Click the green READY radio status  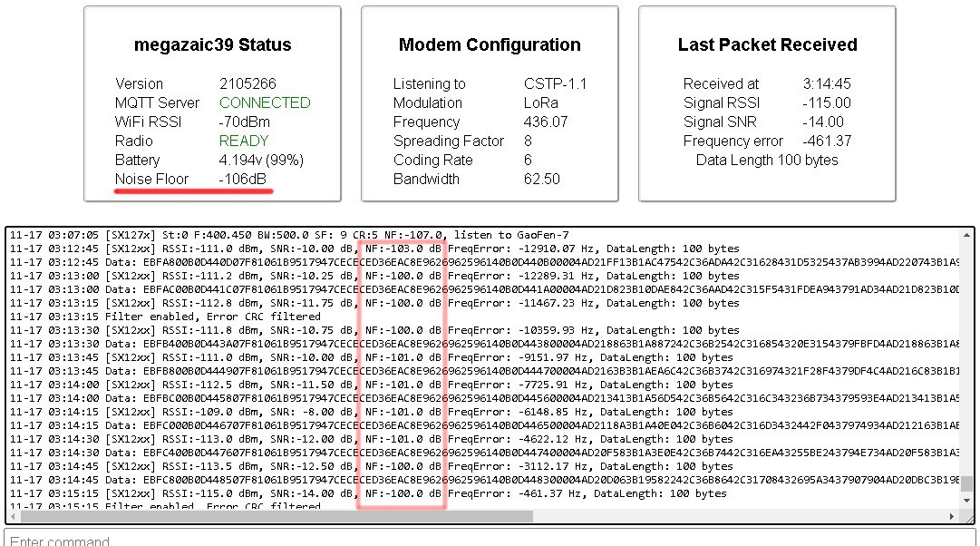244,141
